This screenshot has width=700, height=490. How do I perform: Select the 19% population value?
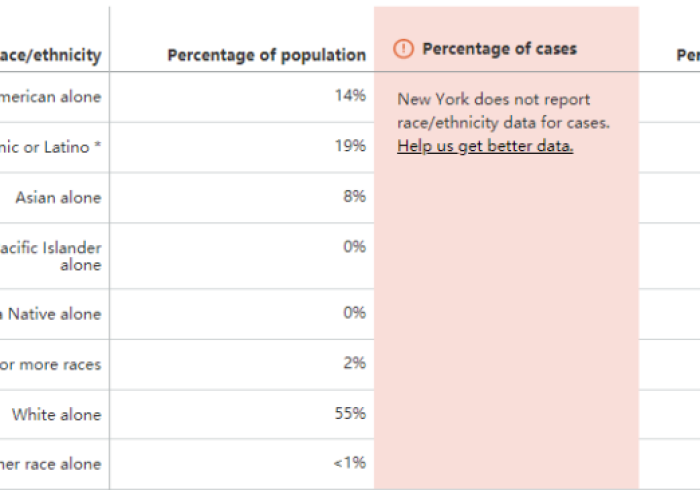[x=351, y=146]
